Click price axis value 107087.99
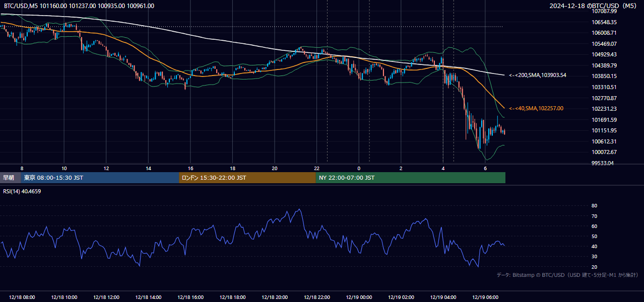This screenshot has width=644, height=302. 604,11
